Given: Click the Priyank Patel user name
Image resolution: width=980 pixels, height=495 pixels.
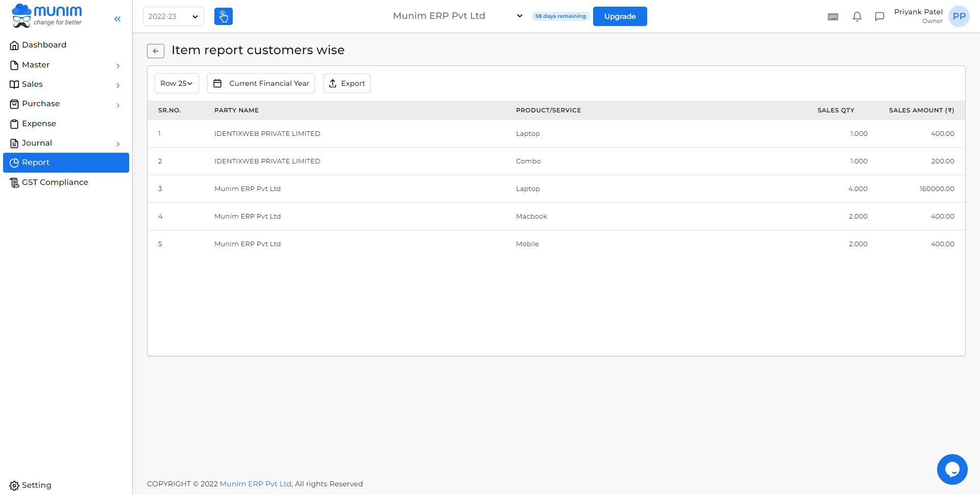Looking at the screenshot, I should (918, 12).
